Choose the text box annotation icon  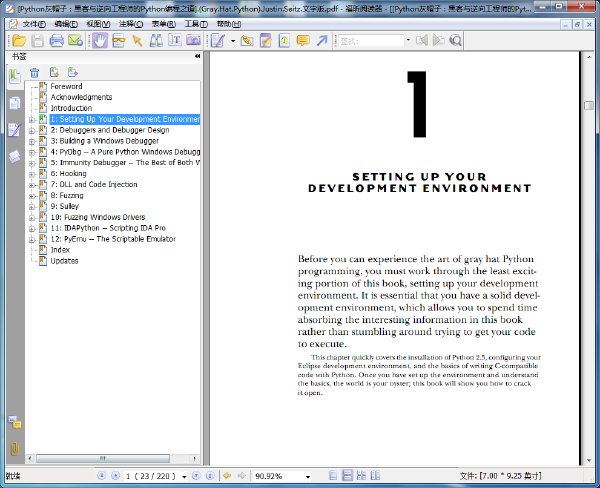coord(284,40)
